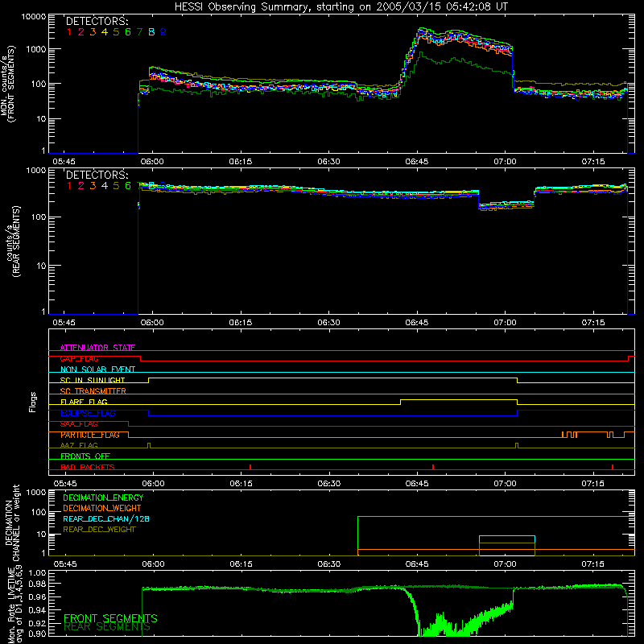Click the cyan detector 8 label in the front segments panel
This screenshot has height=644, width=644.
pyautogui.click(x=151, y=32)
